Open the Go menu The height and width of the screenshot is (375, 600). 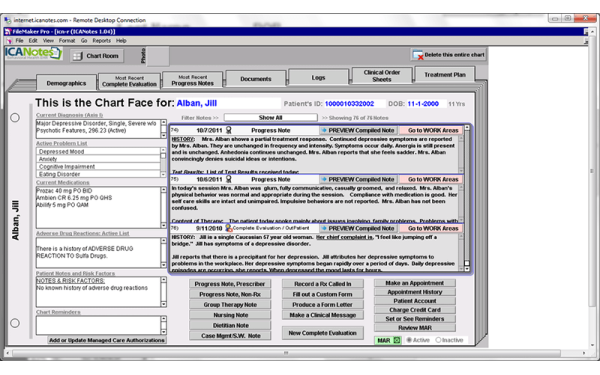coord(84,41)
